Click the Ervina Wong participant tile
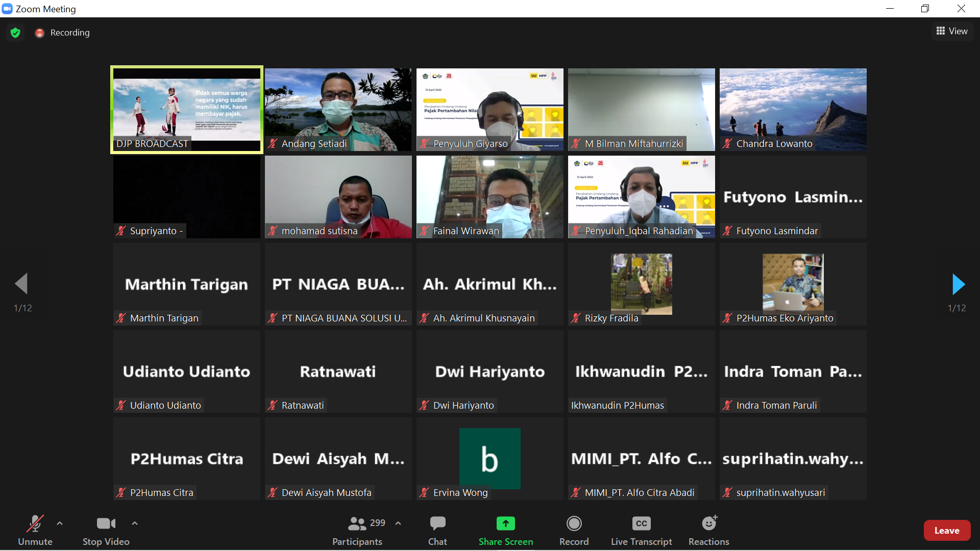The image size is (980, 551). tap(489, 458)
